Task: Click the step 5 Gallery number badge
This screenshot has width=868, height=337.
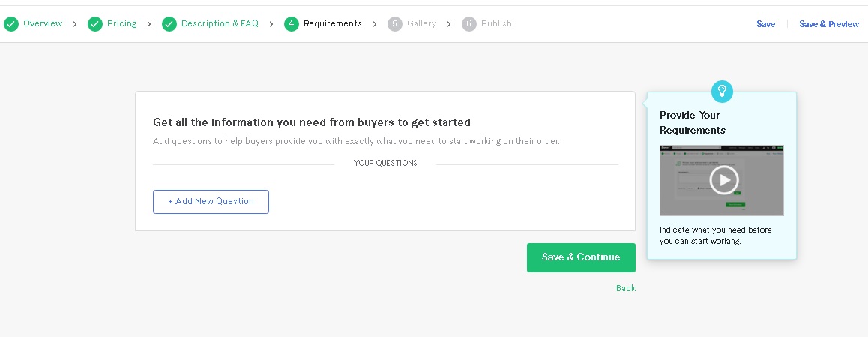Action: pyautogui.click(x=395, y=24)
